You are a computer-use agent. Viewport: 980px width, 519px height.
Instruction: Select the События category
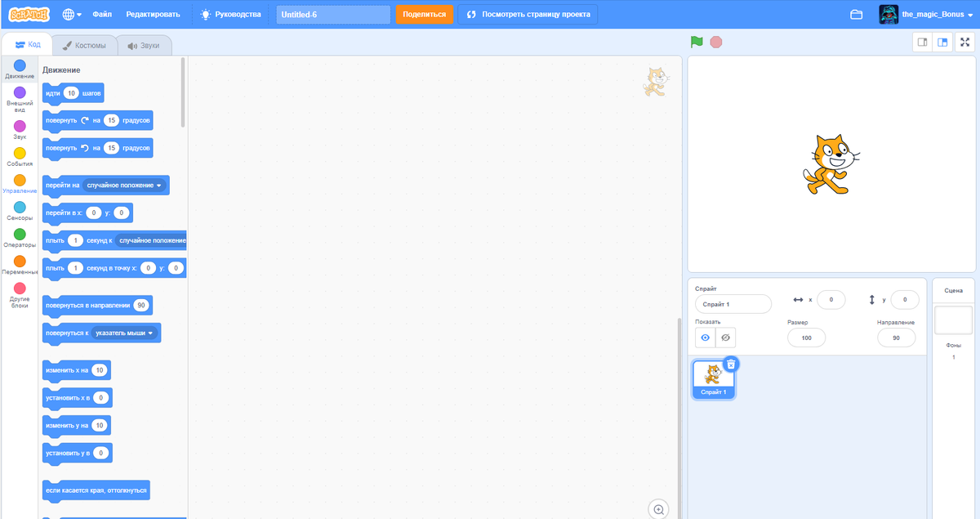click(20, 157)
